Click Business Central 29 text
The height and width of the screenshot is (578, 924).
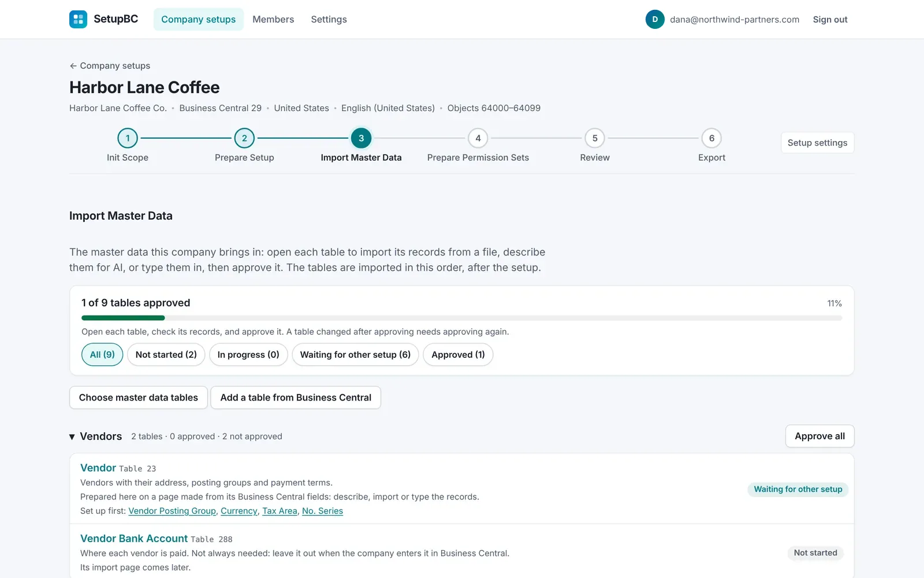[220, 108]
